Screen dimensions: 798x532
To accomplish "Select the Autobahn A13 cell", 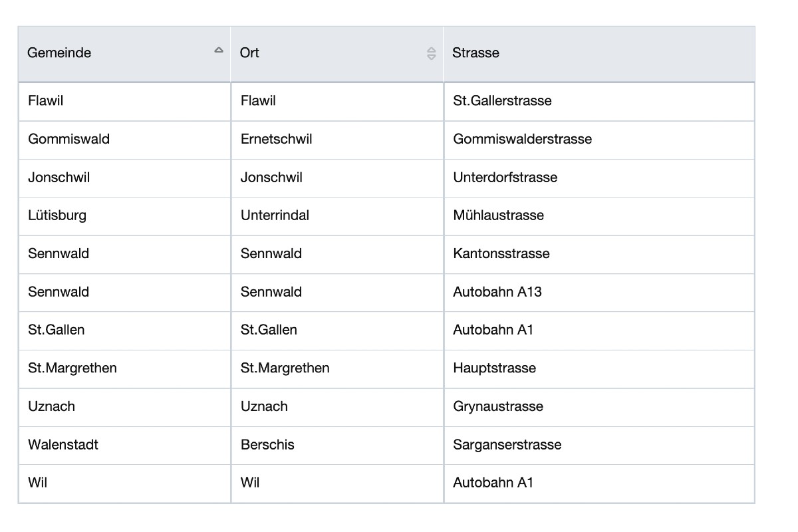I will pos(497,292).
